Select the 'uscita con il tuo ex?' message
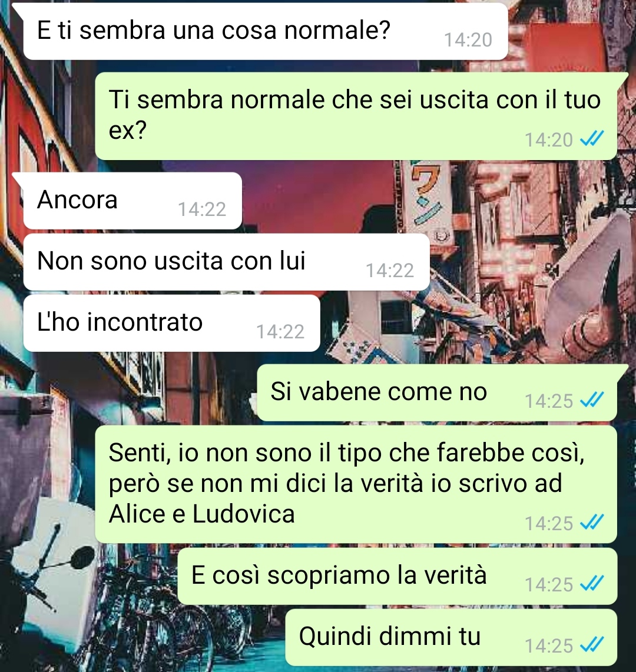 coord(356,116)
